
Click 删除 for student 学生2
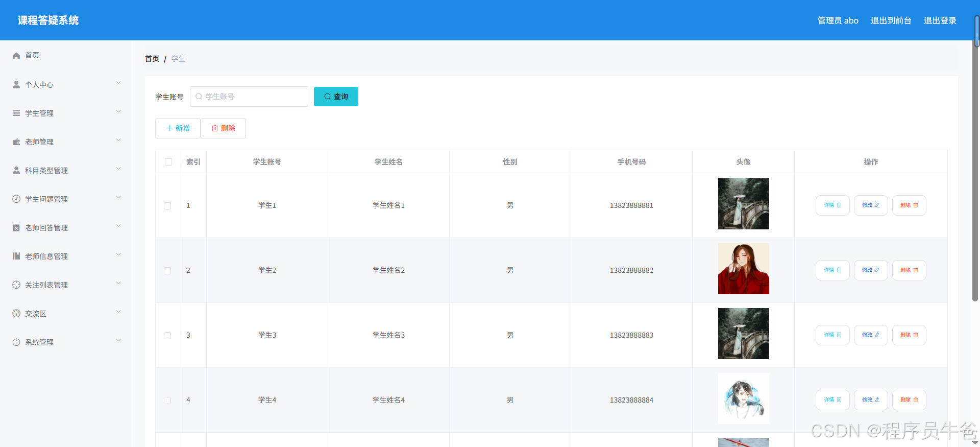point(909,270)
